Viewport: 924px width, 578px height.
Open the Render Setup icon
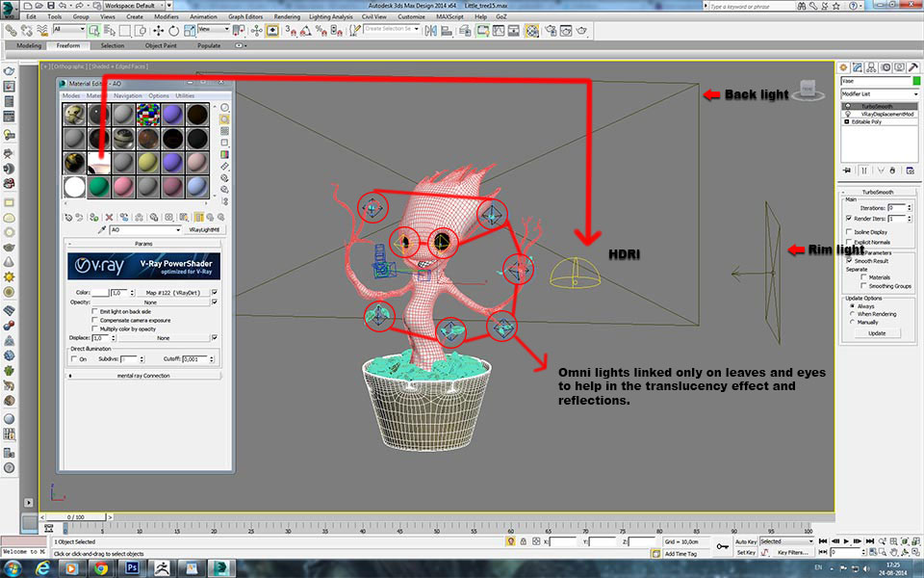pos(551,30)
